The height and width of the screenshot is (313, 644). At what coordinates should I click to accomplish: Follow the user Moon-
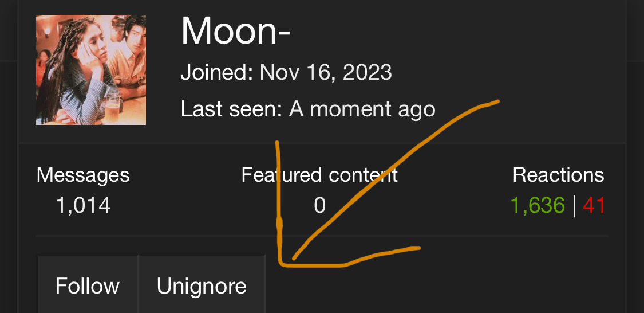click(88, 285)
